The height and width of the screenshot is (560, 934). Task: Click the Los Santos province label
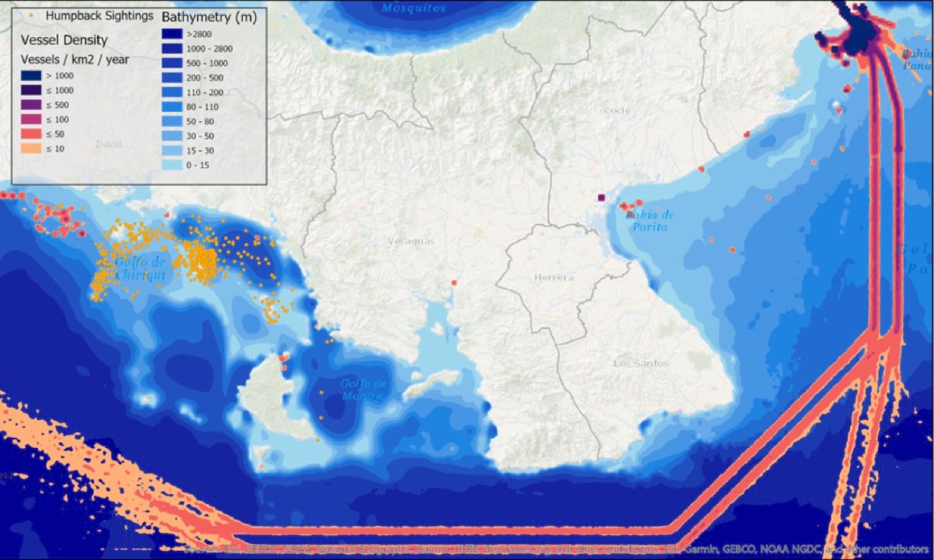(x=641, y=363)
